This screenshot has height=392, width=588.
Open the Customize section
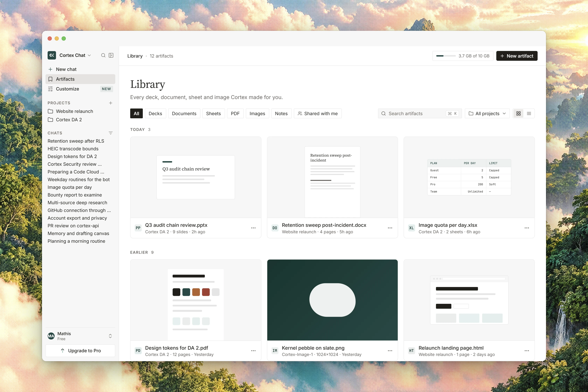(x=80, y=89)
